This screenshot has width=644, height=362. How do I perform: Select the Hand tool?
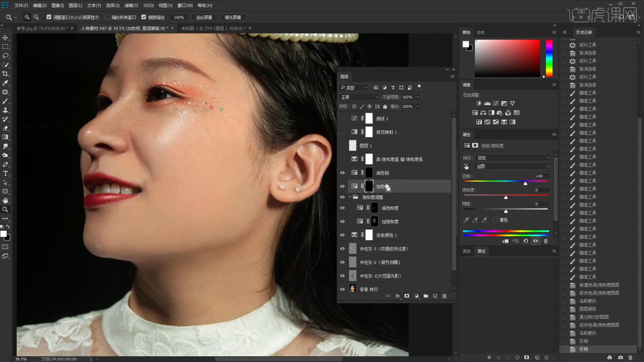pos(5,200)
